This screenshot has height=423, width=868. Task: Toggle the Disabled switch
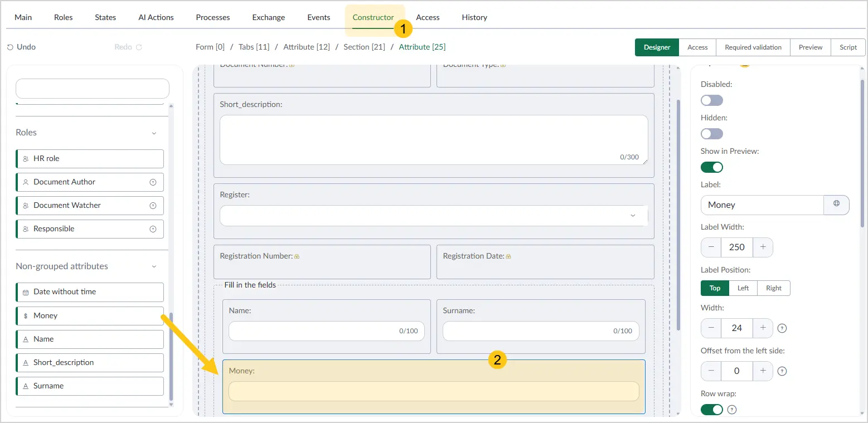point(712,100)
